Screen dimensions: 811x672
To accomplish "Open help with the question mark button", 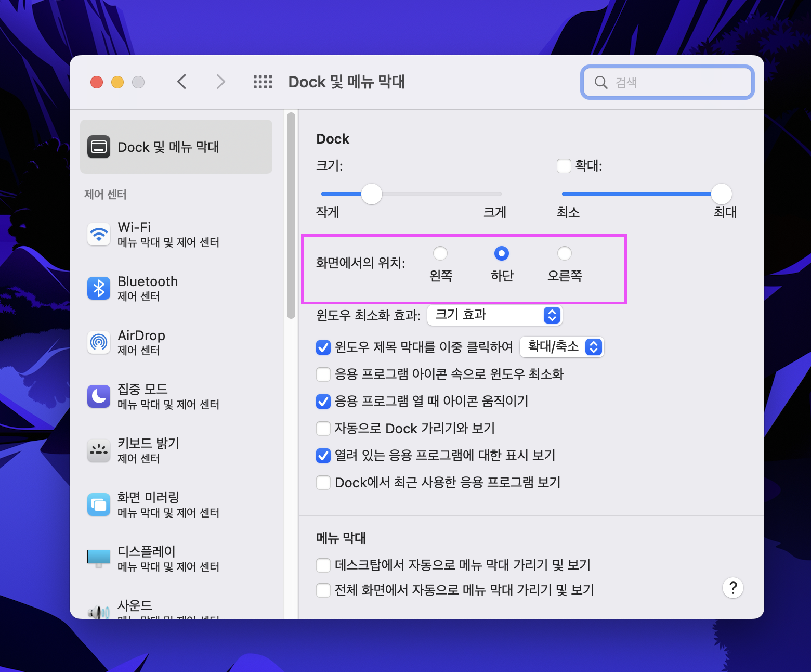I will [733, 588].
